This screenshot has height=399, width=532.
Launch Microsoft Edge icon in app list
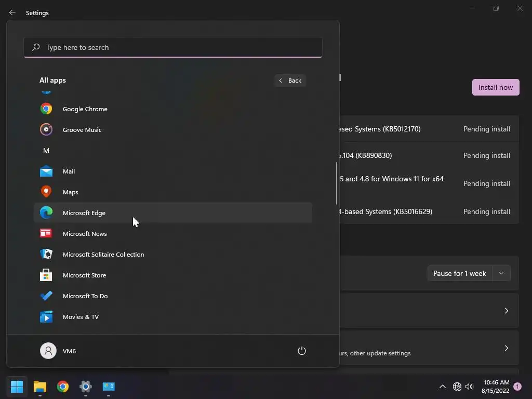coord(46,212)
